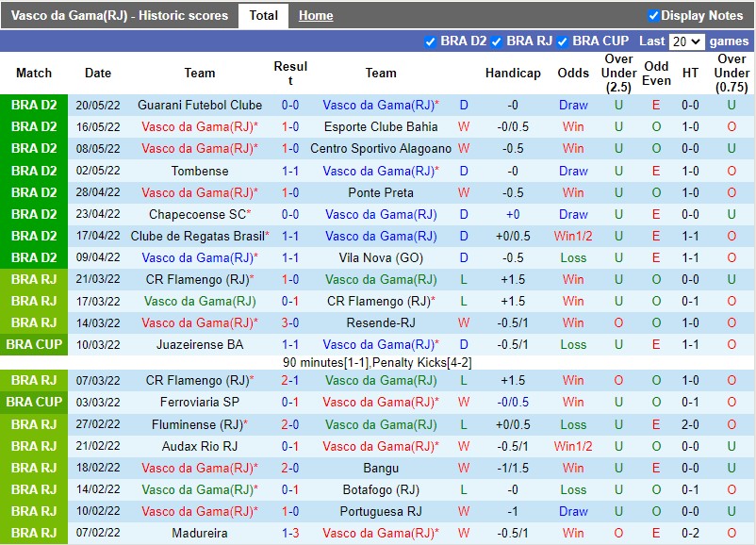Click Centro Sportivo Alagoano team link
756x545 pixels.
(381, 148)
